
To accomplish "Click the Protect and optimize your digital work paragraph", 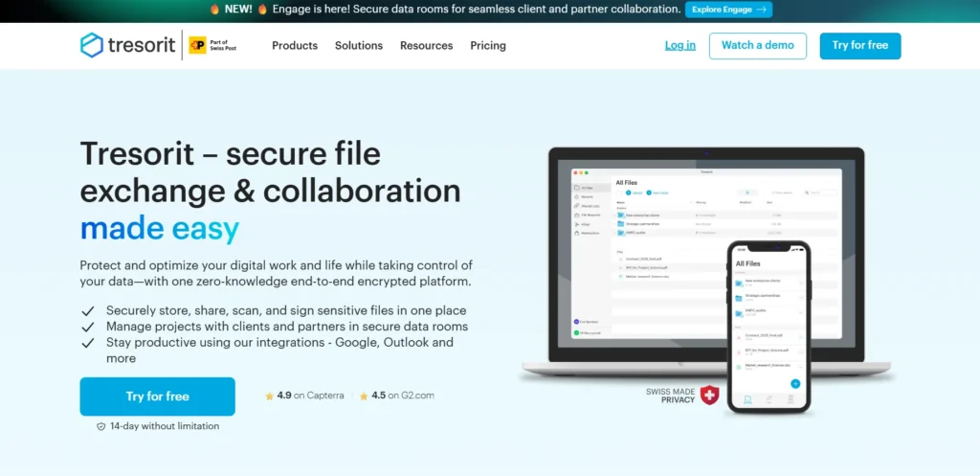I will coord(277,273).
